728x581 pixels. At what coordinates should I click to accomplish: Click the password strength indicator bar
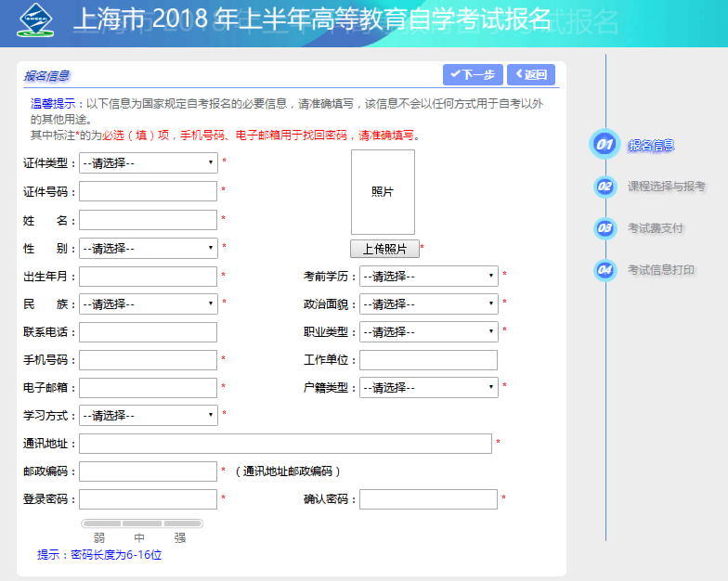coord(141,523)
